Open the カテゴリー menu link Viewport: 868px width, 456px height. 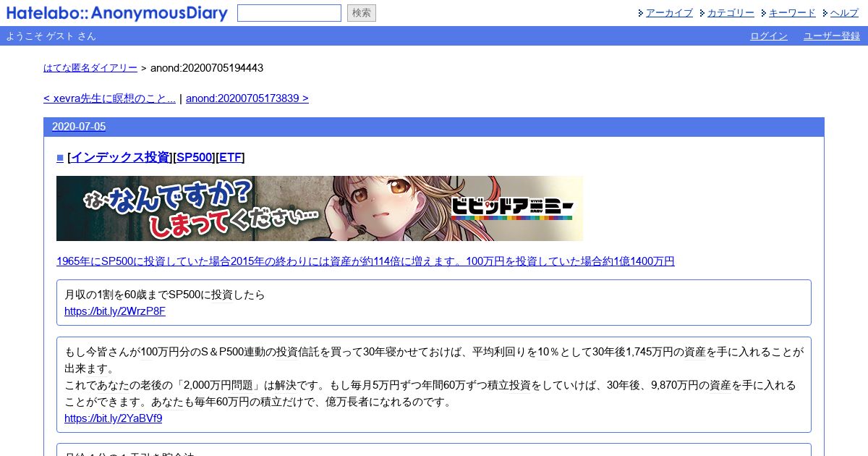(x=731, y=13)
